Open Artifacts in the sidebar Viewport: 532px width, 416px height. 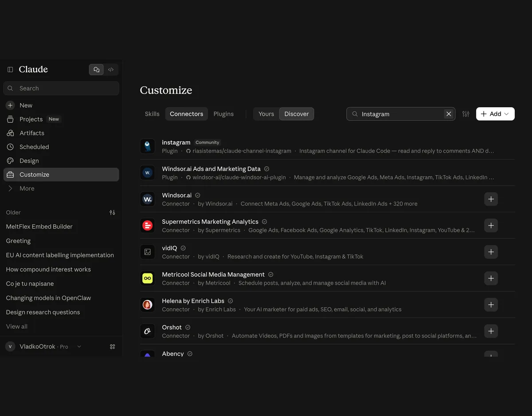point(61,133)
